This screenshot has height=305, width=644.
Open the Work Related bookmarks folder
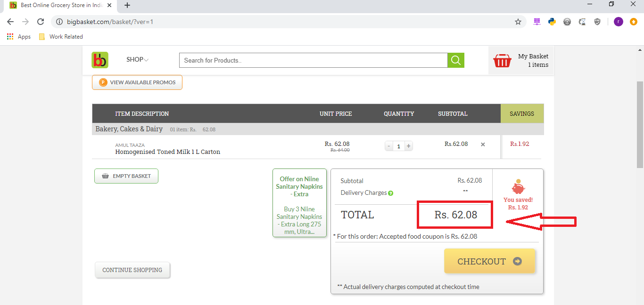[x=61, y=37]
